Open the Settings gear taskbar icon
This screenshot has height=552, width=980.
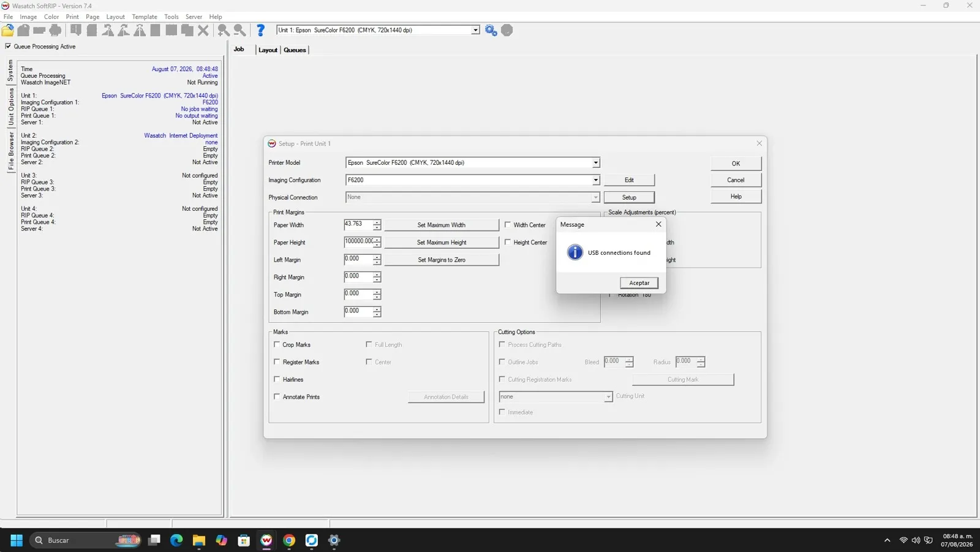[x=334, y=540]
